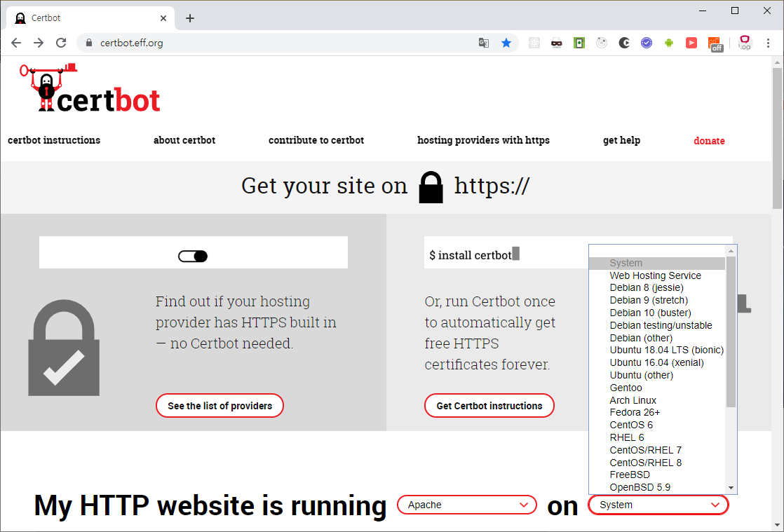Click See the list of providers button
The image size is (784, 532).
tap(220, 406)
